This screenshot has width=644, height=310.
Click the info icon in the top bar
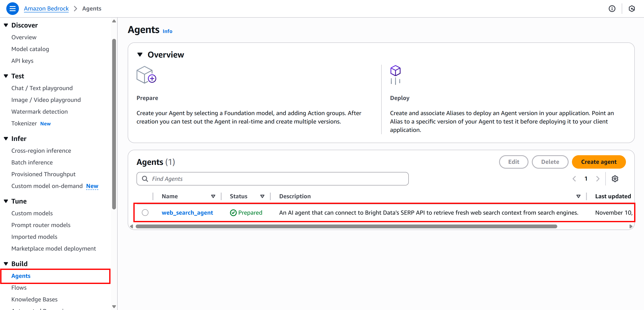pyautogui.click(x=612, y=8)
